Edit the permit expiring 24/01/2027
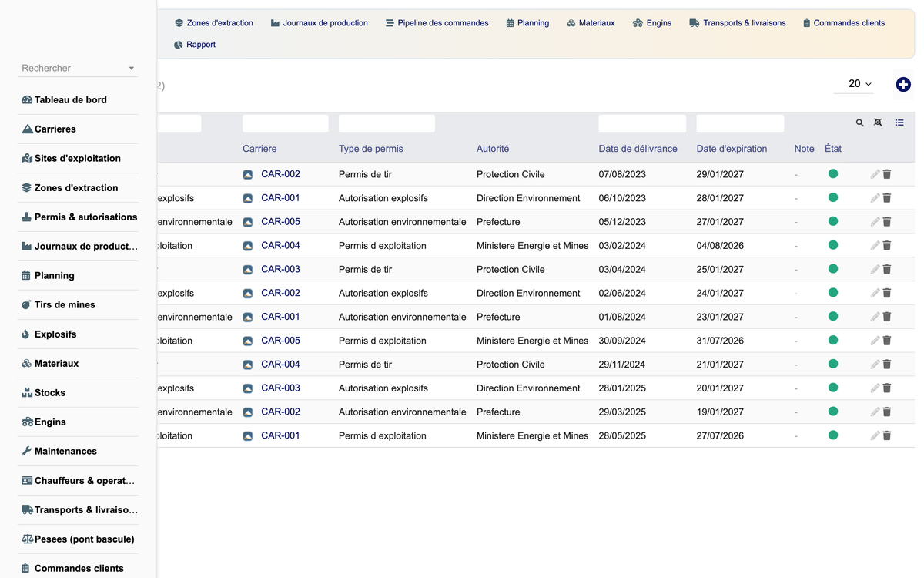924x578 pixels. click(x=875, y=294)
